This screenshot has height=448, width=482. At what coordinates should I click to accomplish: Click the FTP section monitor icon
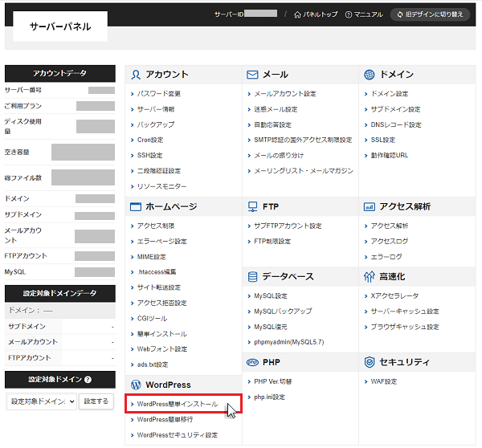pyautogui.click(x=252, y=206)
